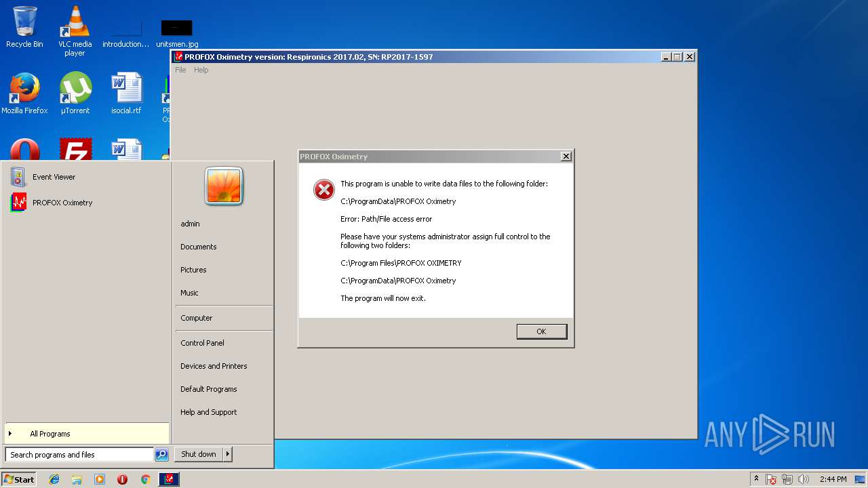Select the FileZilla desktop icon
The width and height of the screenshot is (868, 488).
[75, 150]
